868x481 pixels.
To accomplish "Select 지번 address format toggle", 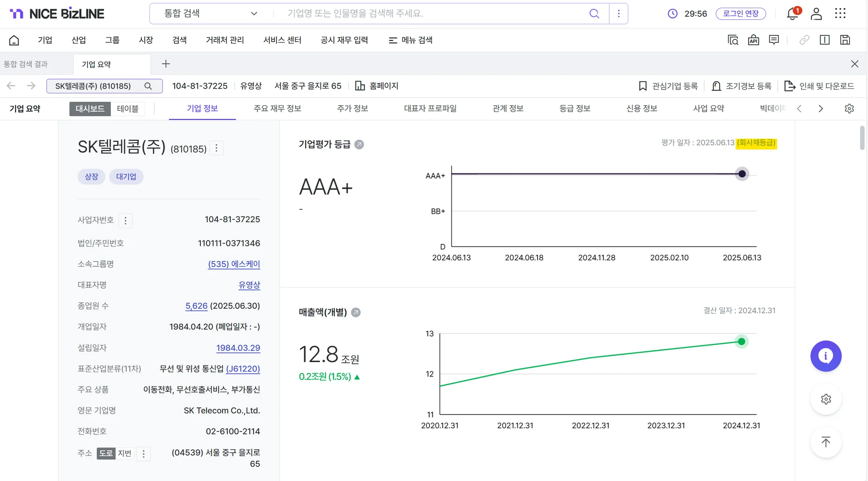I will 125,453.
